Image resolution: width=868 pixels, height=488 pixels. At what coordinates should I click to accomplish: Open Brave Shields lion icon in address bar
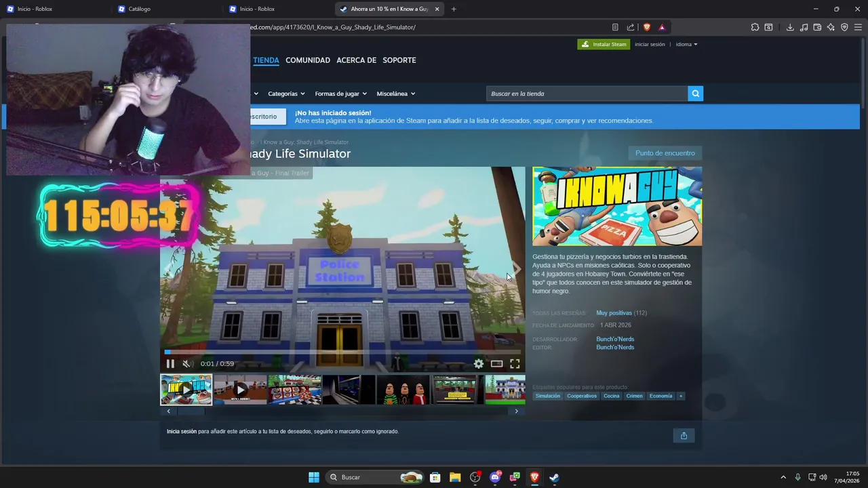[x=646, y=27]
